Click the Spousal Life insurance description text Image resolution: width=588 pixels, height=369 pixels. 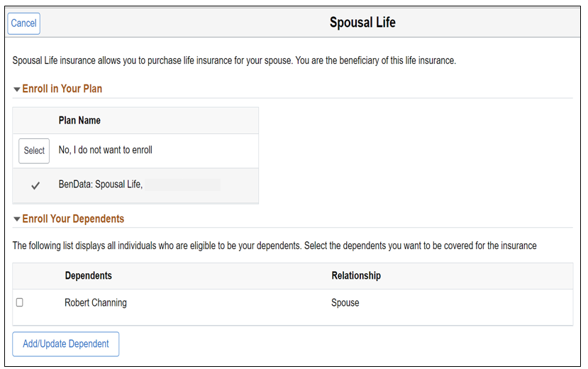pos(234,61)
